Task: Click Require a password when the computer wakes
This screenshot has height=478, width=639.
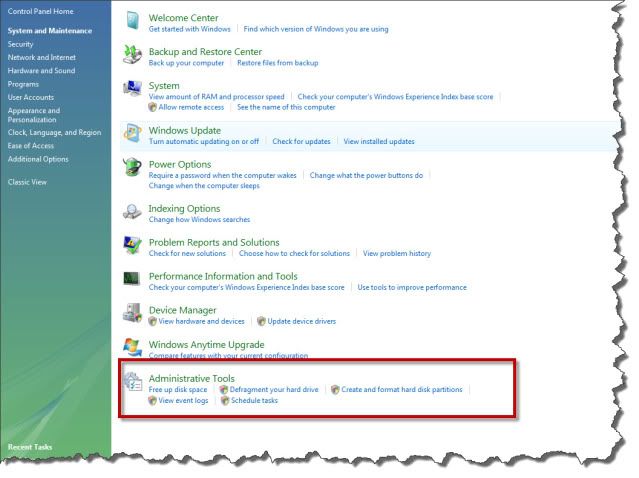Action: (223, 176)
